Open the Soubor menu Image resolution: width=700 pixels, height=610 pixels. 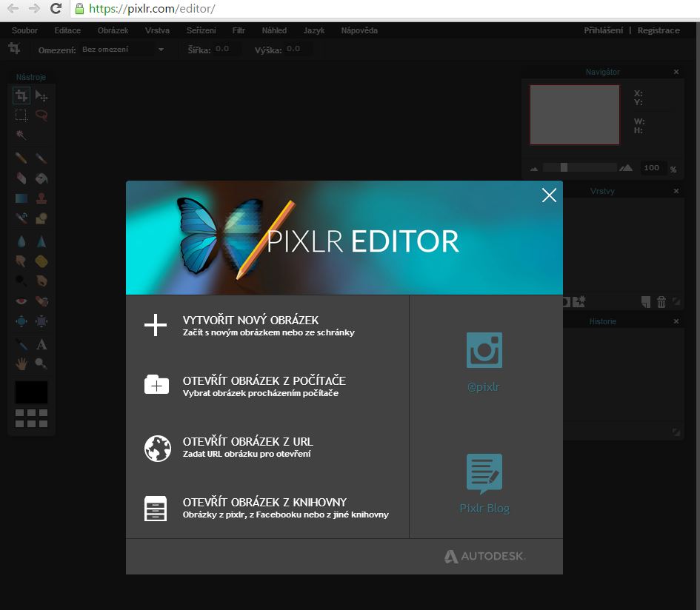pos(24,30)
